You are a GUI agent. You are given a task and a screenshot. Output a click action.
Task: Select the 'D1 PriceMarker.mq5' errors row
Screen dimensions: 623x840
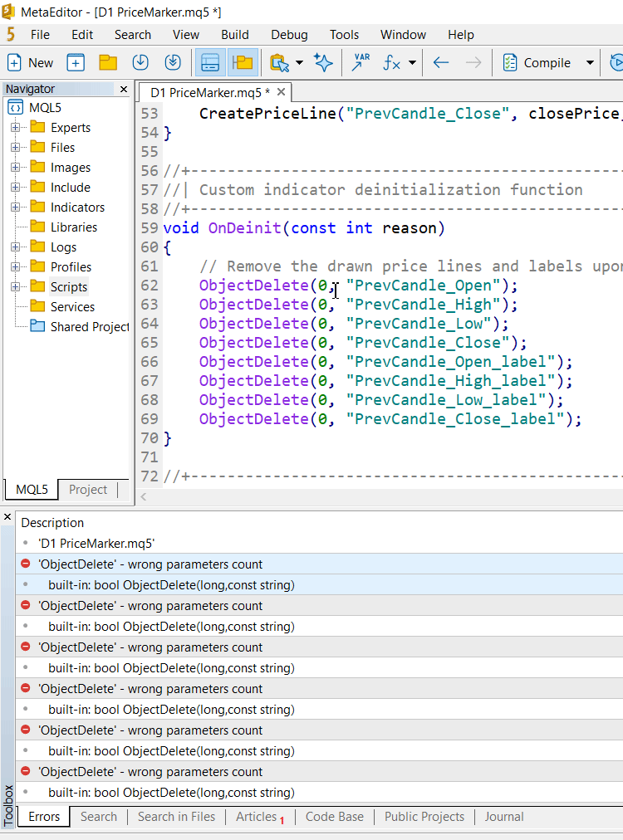tap(320, 543)
